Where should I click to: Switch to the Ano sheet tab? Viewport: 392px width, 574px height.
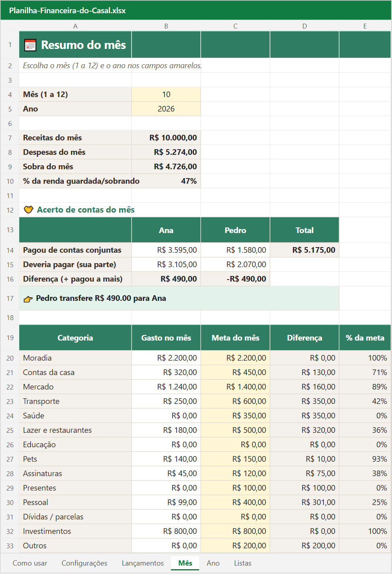click(213, 563)
